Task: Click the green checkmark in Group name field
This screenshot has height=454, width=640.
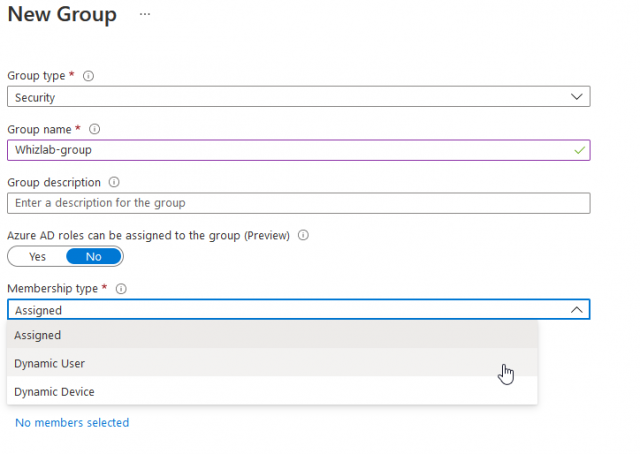Action: click(577, 150)
